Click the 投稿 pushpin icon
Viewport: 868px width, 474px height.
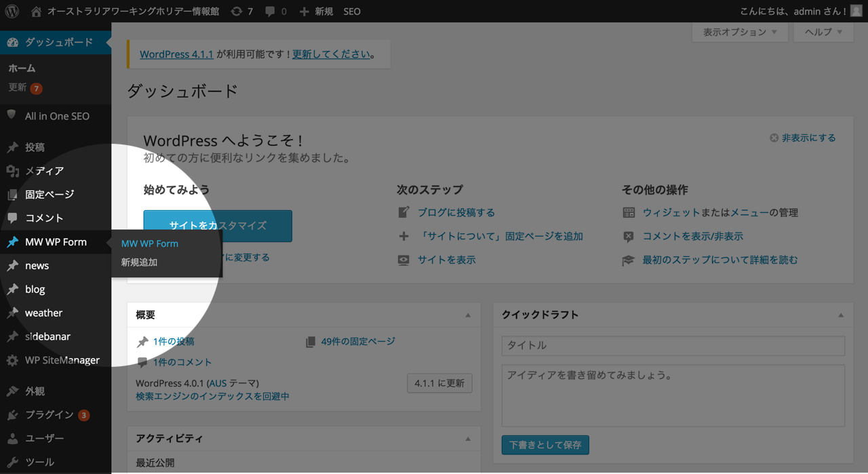pos(12,147)
